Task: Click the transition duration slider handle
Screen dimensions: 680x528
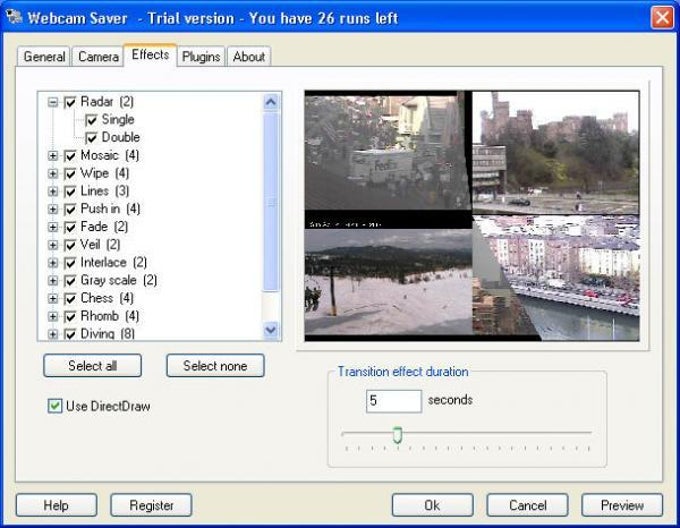Action: pos(397,435)
